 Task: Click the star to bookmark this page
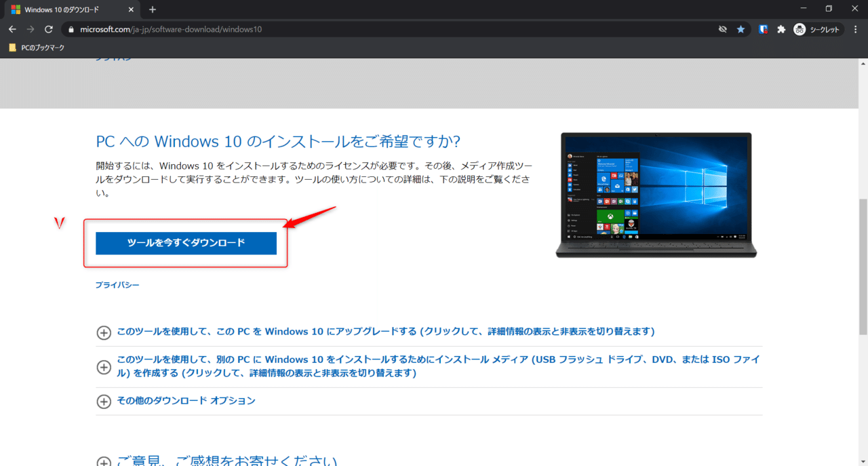741,29
